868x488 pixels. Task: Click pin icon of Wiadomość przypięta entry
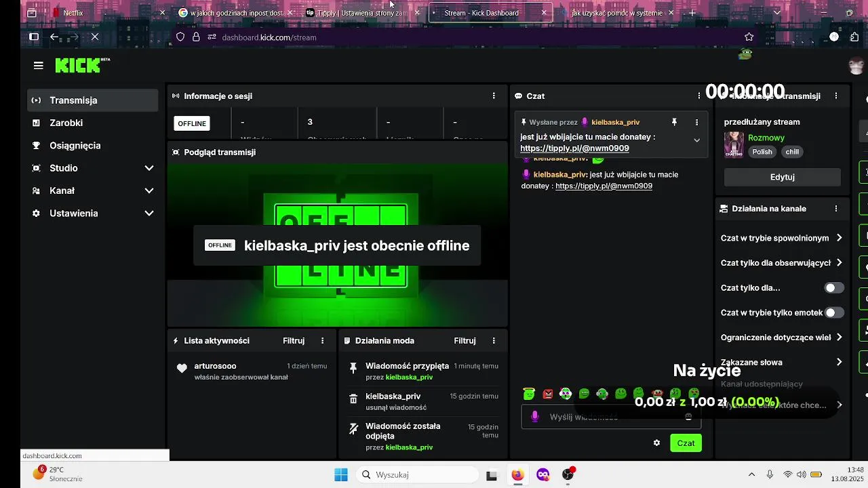click(x=353, y=368)
